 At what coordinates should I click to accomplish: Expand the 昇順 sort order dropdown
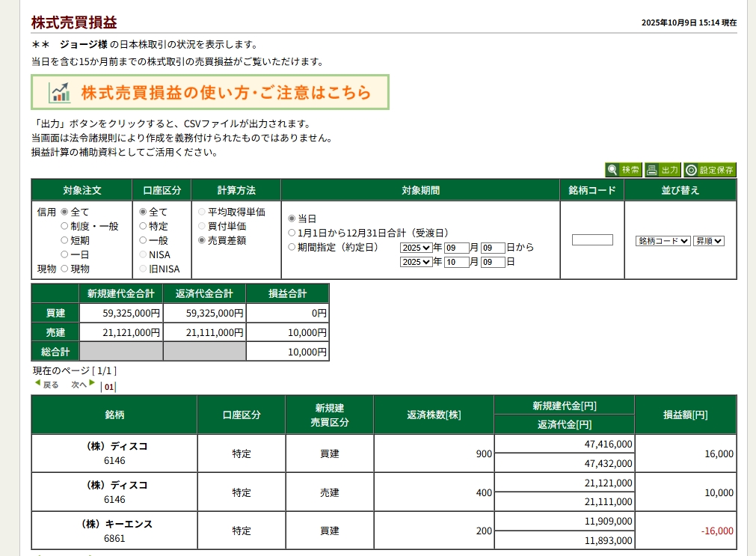(708, 241)
